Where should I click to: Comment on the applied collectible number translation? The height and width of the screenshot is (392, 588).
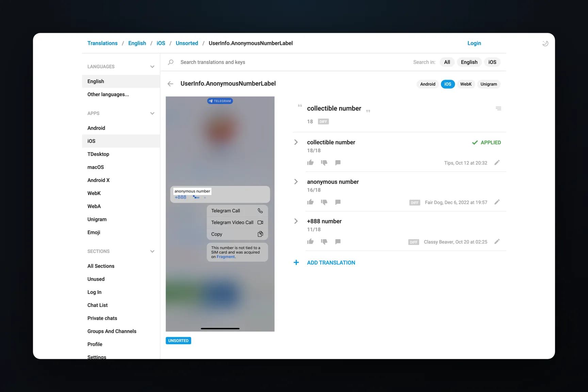point(338,163)
